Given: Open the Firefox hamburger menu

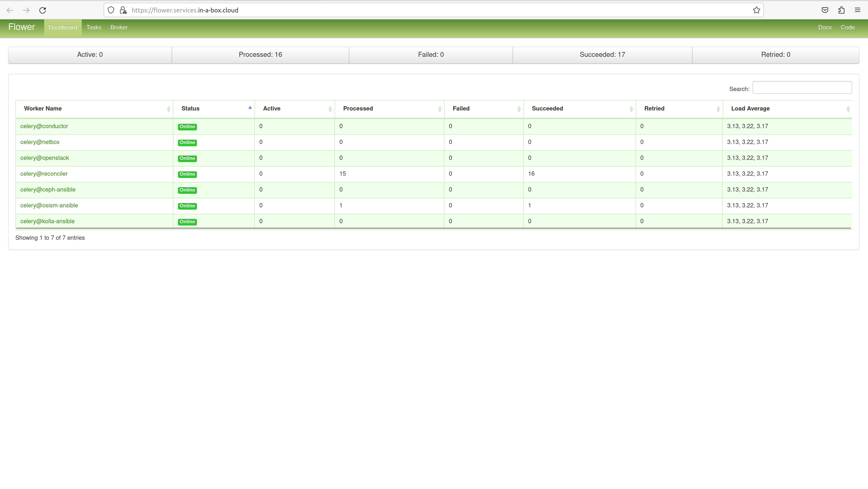Looking at the screenshot, I should [858, 10].
